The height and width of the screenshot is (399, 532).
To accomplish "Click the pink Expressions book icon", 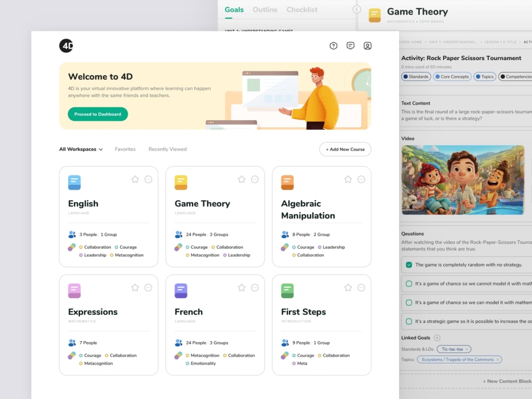I will (x=74, y=291).
